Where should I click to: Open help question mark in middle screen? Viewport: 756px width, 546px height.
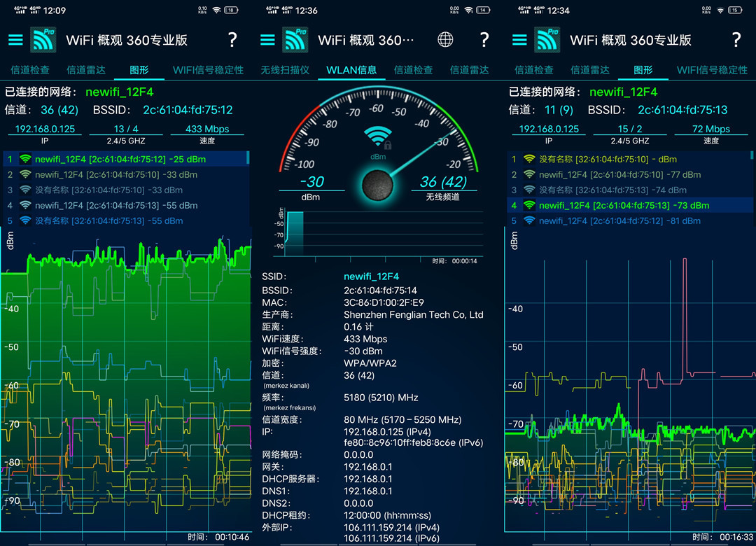484,40
